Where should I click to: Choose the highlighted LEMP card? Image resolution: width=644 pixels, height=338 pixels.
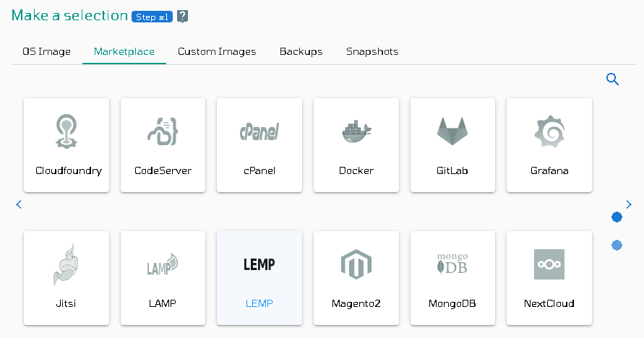(259, 278)
